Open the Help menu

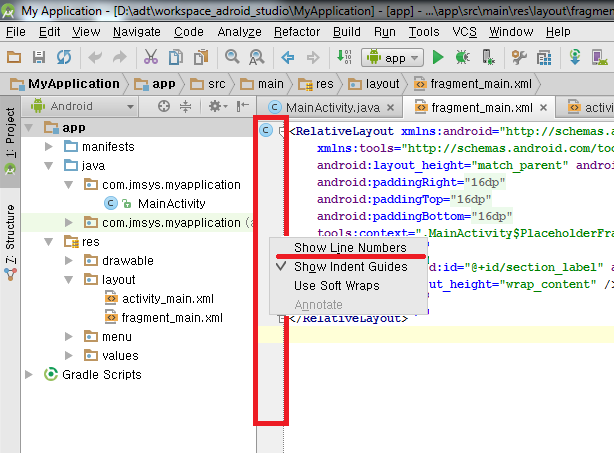click(x=558, y=32)
